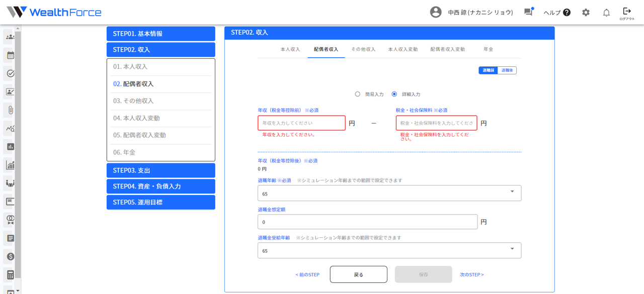Image resolution: width=644 pixels, height=294 pixels.
Task: Focus the 退職金想定額 input field
Action: pos(368,222)
